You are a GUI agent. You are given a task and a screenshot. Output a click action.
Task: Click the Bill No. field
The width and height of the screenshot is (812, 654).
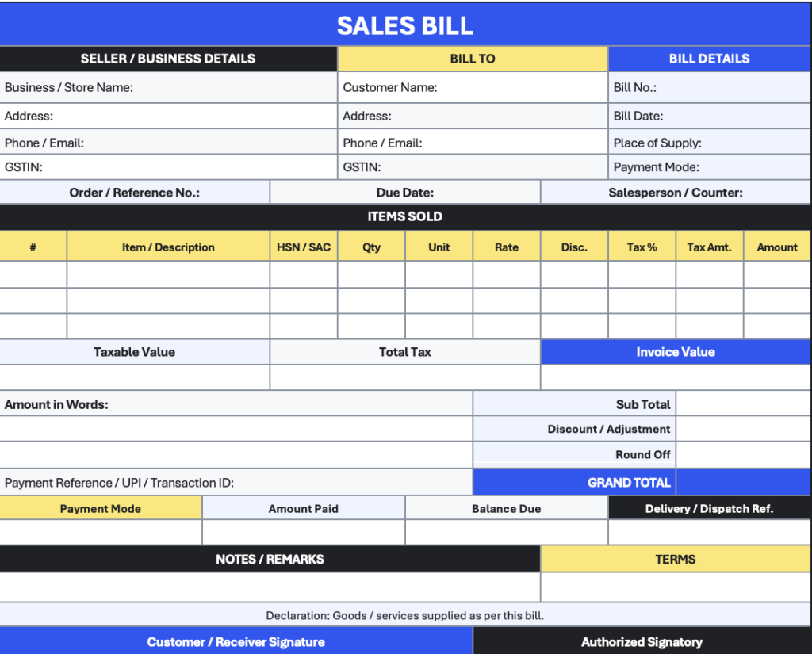[x=710, y=87]
